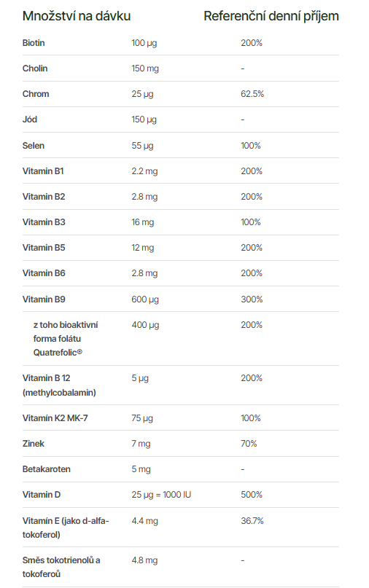
Task: Click the Quatrefolic folate sub-row text
Action: point(66,339)
